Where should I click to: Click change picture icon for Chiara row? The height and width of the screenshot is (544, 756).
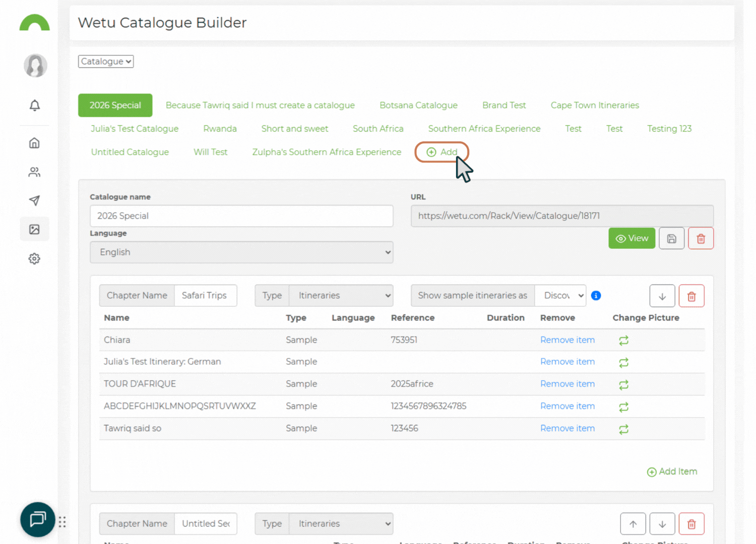[623, 341]
